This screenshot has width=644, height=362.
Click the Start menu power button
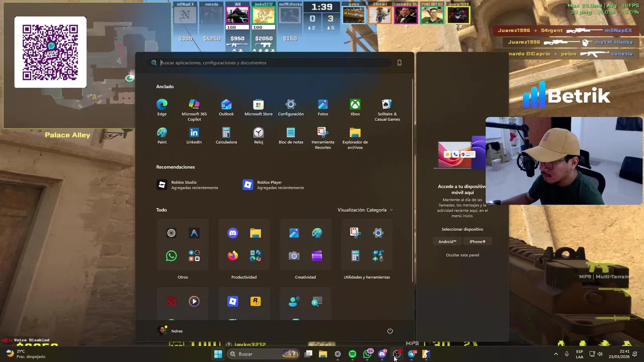[390, 331]
